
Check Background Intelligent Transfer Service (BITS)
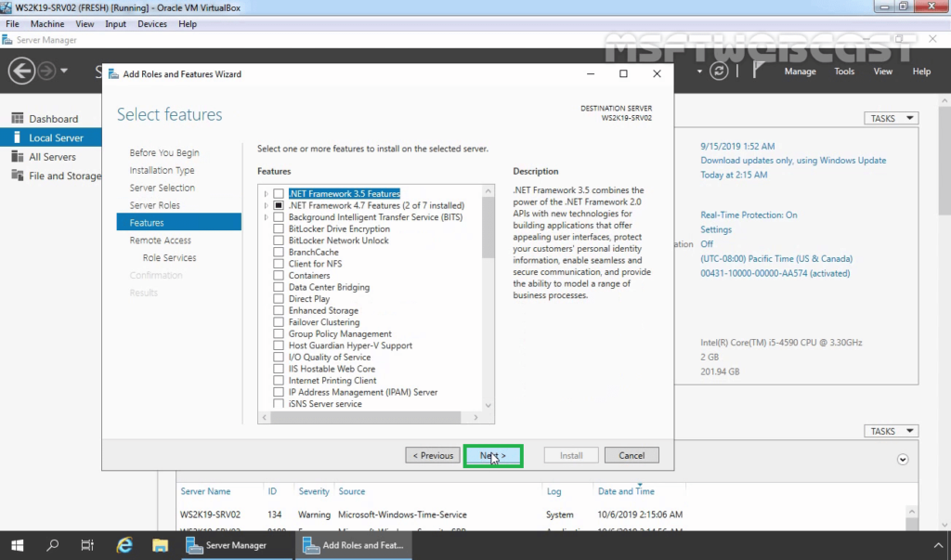pos(279,216)
